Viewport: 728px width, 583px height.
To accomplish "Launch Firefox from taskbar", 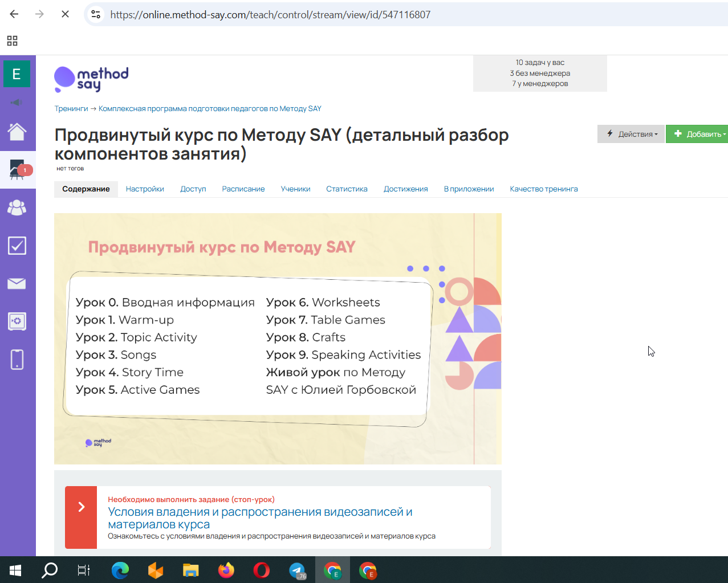I will click(x=226, y=570).
